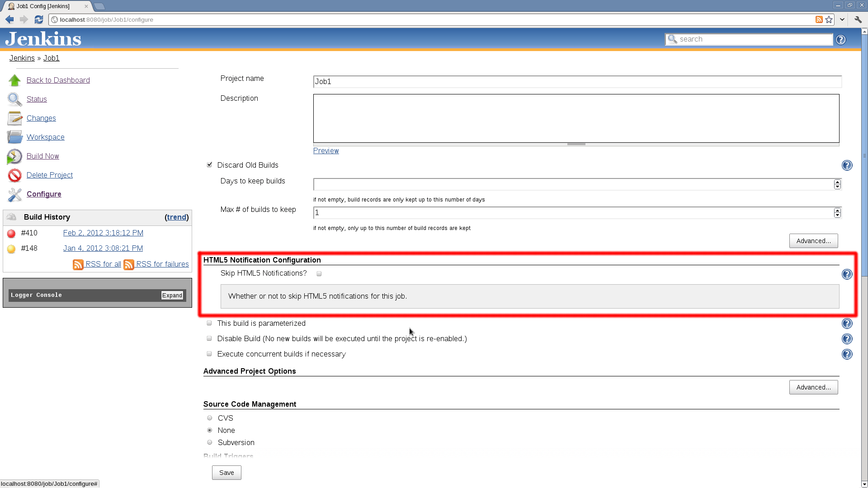Open the Workspace folder icon
This screenshot has width=868, height=488.
pyautogui.click(x=14, y=137)
